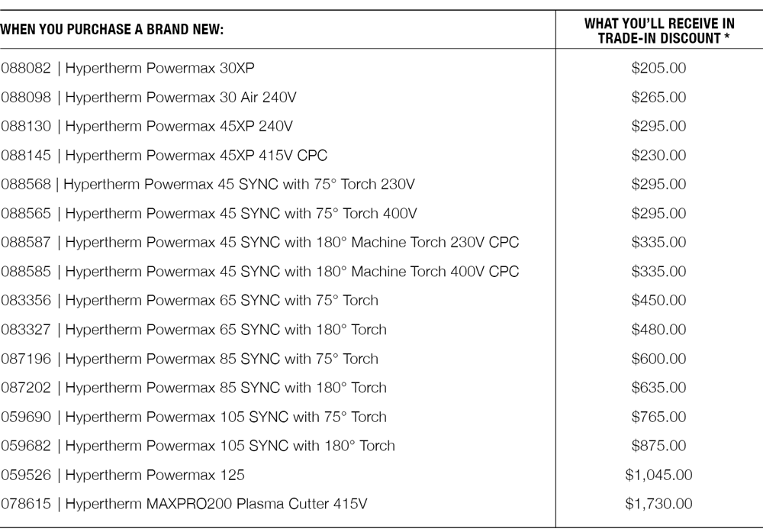Click 059682 Powermax 105 SYNC 180° Torch
Viewport: 763px width, 532px height.
coord(198,446)
